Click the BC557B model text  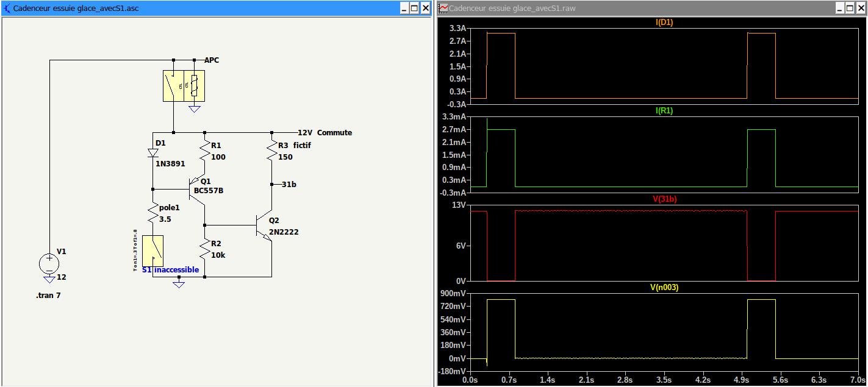tap(209, 191)
